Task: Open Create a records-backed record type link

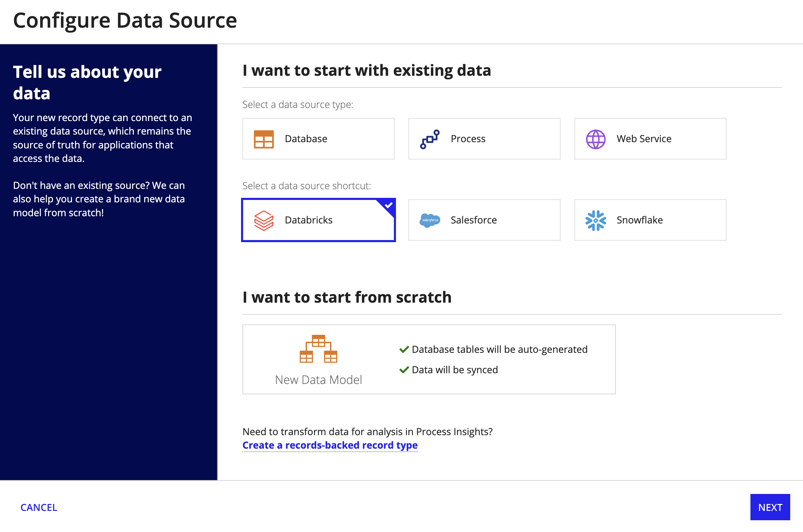Action: pos(330,445)
